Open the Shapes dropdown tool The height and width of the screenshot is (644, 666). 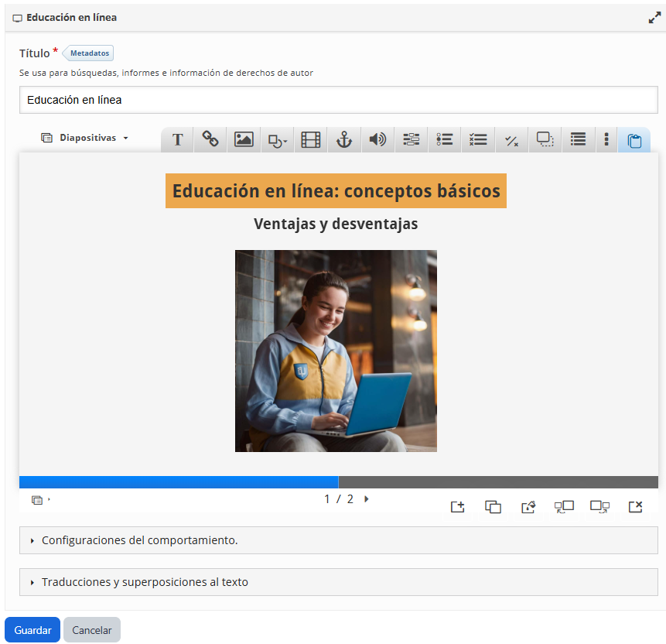(x=277, y=140)
